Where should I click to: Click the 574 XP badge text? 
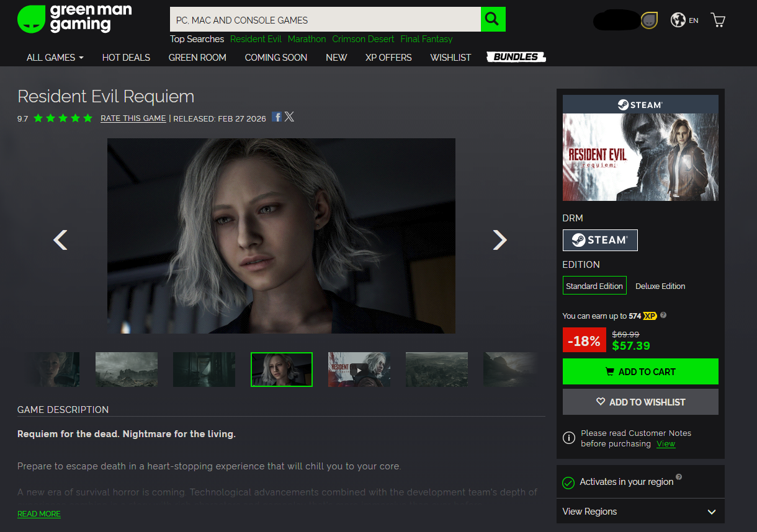(x=643, y=316)
